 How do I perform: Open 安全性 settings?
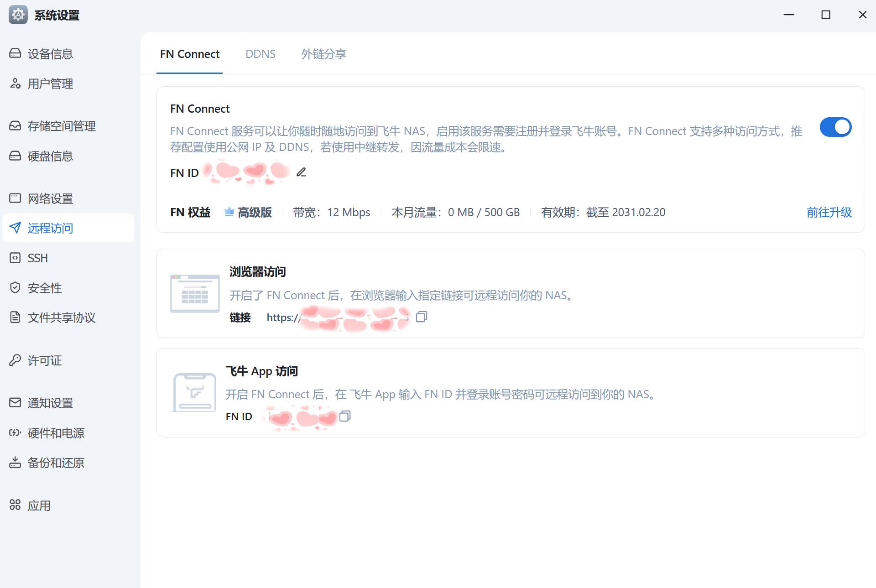pos(44,288)
